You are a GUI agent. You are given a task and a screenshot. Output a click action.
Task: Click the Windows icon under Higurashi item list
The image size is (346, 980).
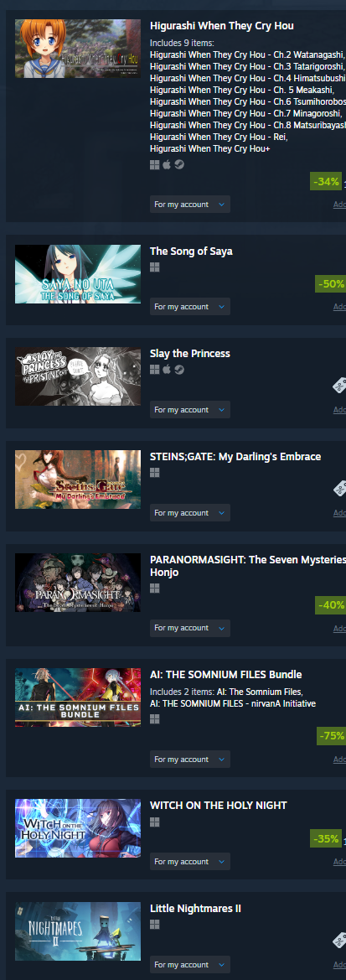coord(155,164)
